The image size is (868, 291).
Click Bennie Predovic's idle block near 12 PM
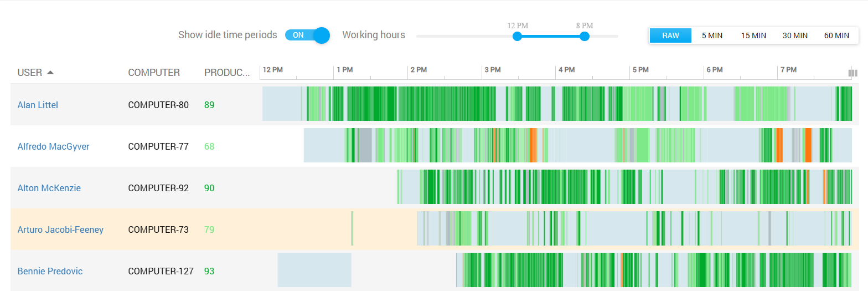[314, 270]
